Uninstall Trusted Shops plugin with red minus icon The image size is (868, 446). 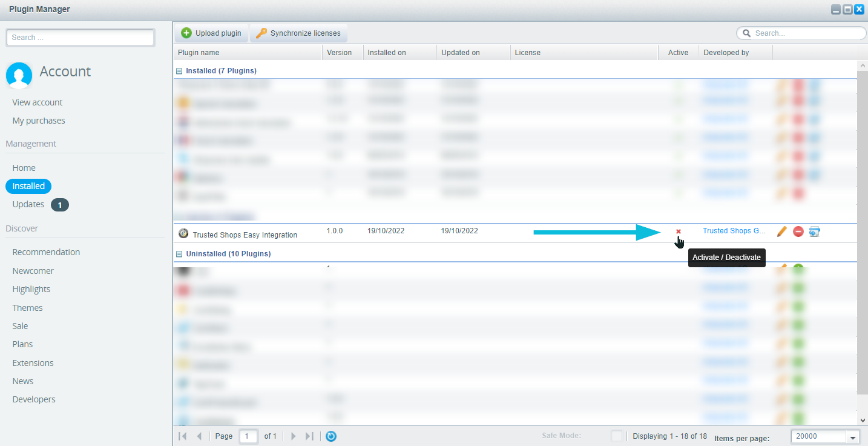(798, 231)
